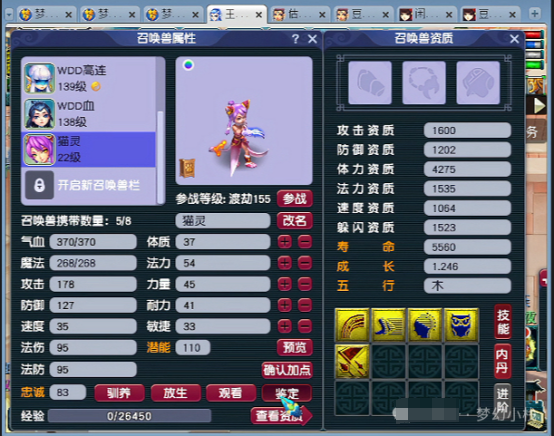Open the book icon in pet preview
The height and width of the screenshot is (436, 554).
pyautogui.click(x=187, y=168)
